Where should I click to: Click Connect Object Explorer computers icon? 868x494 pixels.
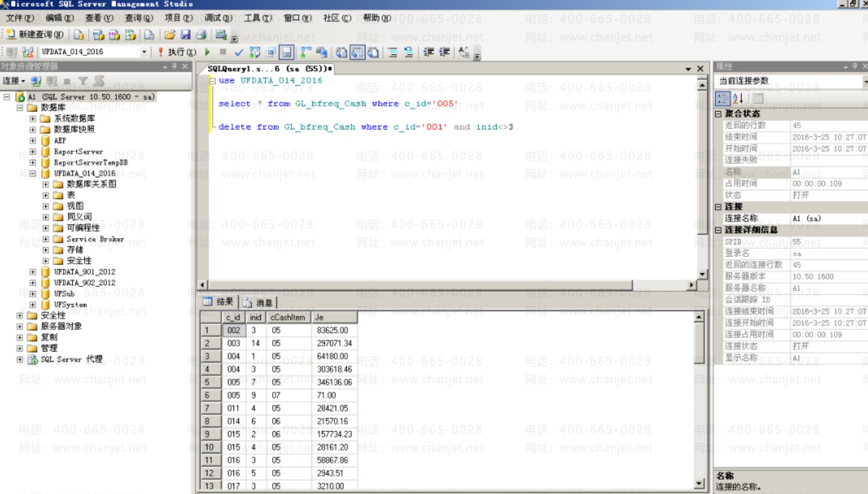click(36, 81)
